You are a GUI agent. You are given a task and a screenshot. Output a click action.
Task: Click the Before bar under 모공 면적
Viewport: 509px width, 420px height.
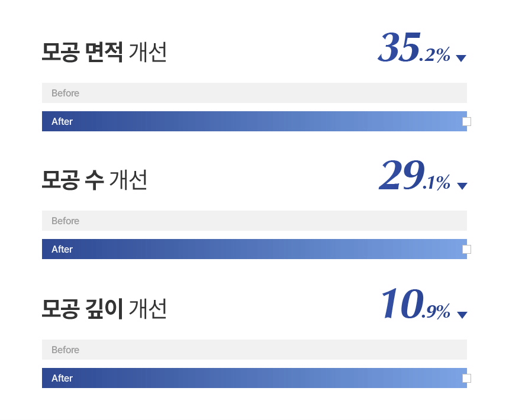[x=254, y=93]
